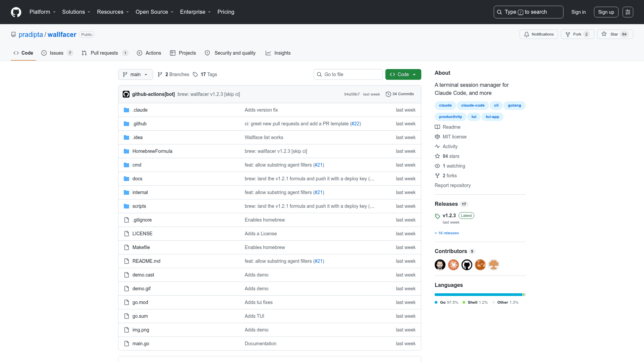Viewport: 644px width, 362px height.
Task: Fork the wallfacer repository
Action: [x=578, y=34]
